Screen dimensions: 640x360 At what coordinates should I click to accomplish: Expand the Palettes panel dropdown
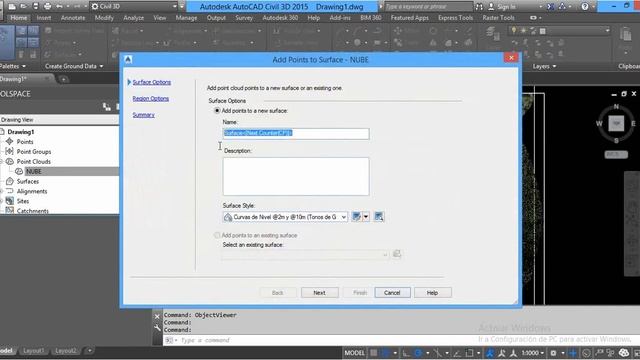tap(12, 66)
